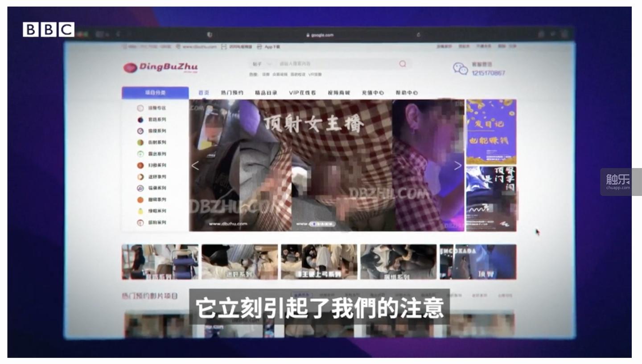Click the BBC logo overlay
This screenshot has width=642, height=364.
click(x=49, y=29)
